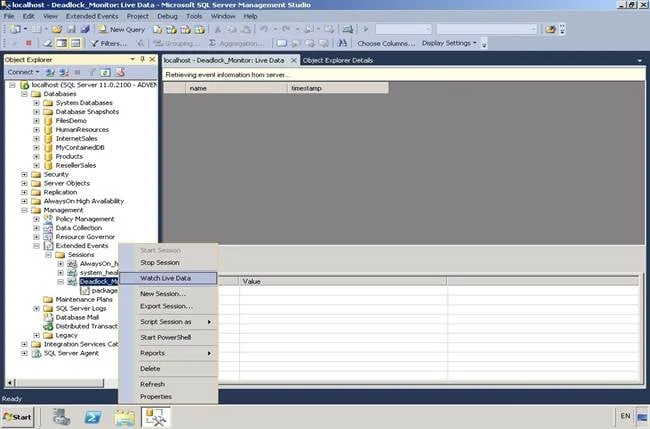Image resolution: width=650 pixels, height=429 pixels.
Task: Select the Policy Management item
Action: [85, 219]
